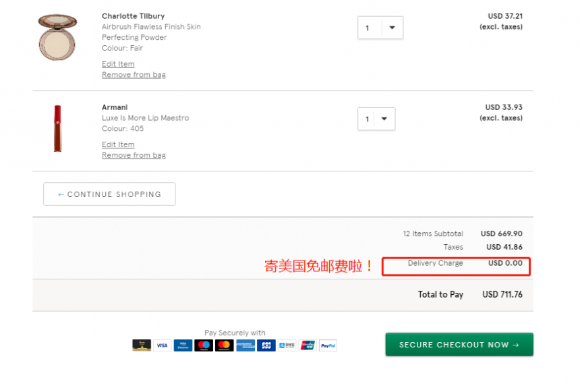The height and width of the screenshot is (392, 580).
Task: Edit the Armani Lip Maestro item
Action: (118, 144)
